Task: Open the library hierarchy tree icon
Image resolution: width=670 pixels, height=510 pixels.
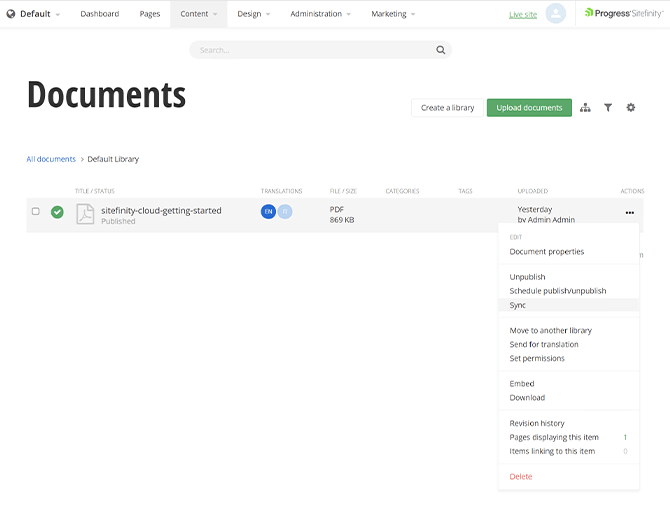Action: pos(585,108)
